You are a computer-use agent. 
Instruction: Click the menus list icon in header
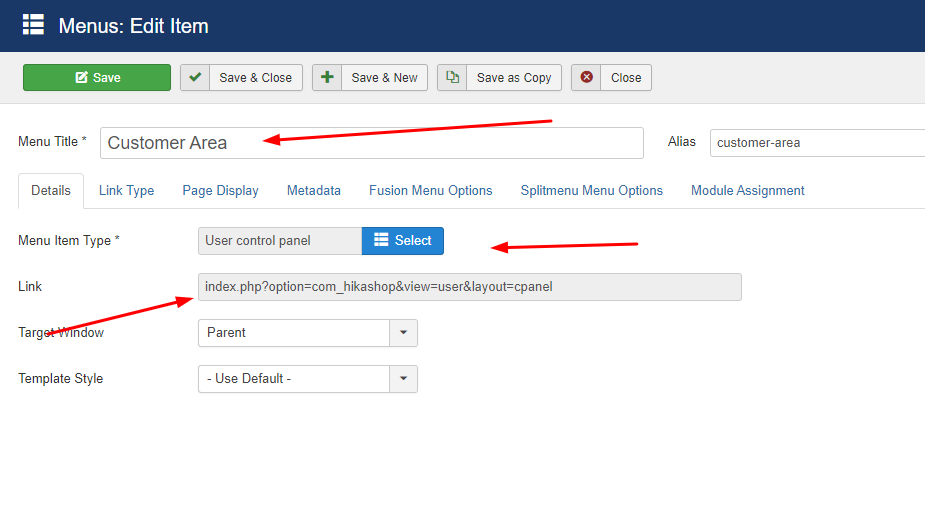[33, 25]
